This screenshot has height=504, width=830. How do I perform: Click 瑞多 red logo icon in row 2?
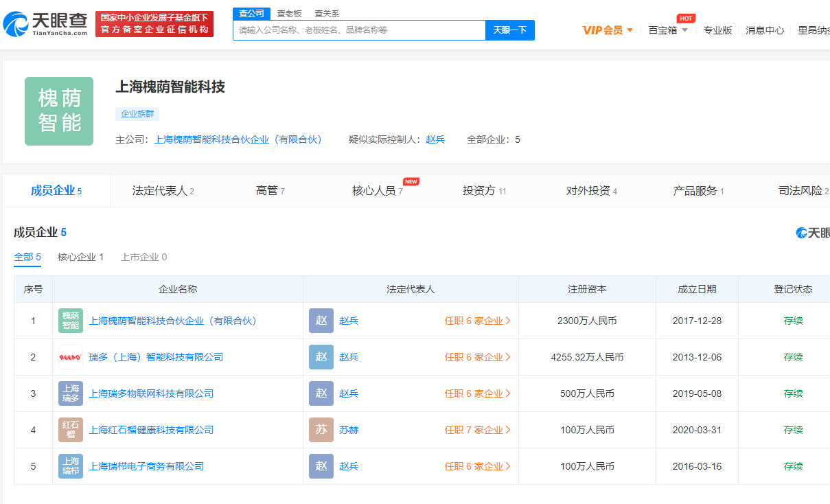click(x=71, y=357)
